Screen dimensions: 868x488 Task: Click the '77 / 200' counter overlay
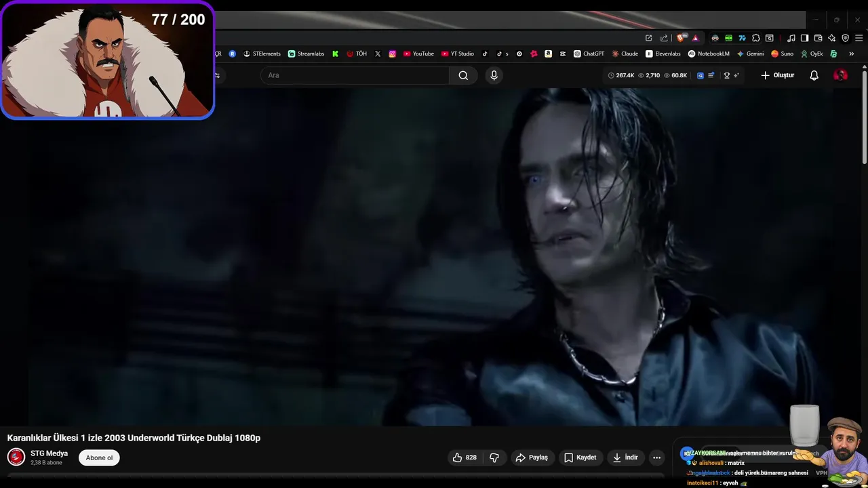tap(178, 20)
